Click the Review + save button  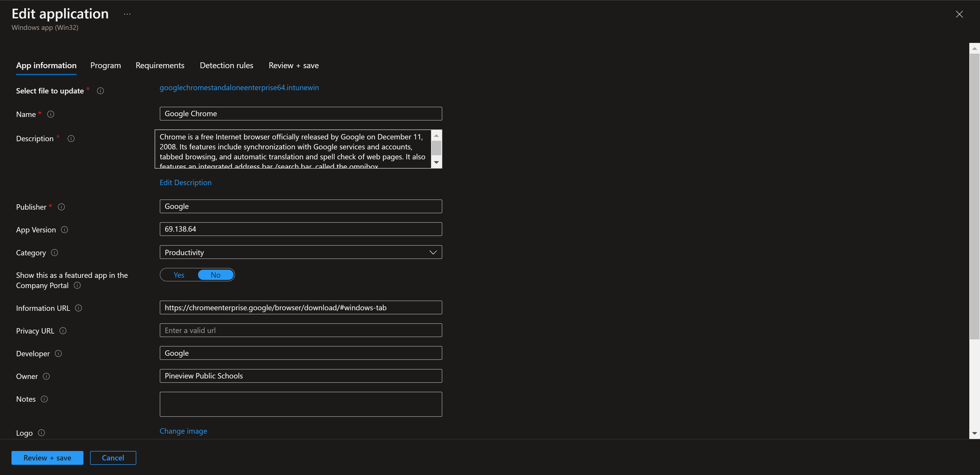[x=47, y=458]
